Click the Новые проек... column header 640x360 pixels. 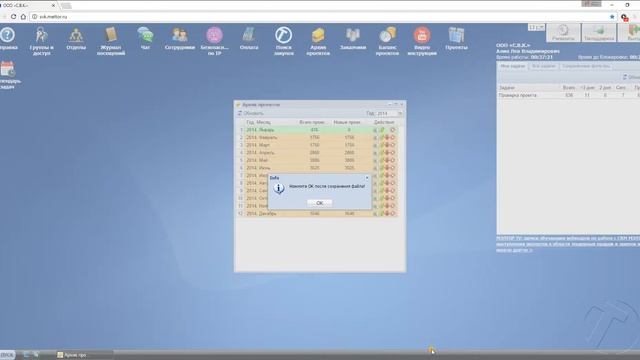347,122
